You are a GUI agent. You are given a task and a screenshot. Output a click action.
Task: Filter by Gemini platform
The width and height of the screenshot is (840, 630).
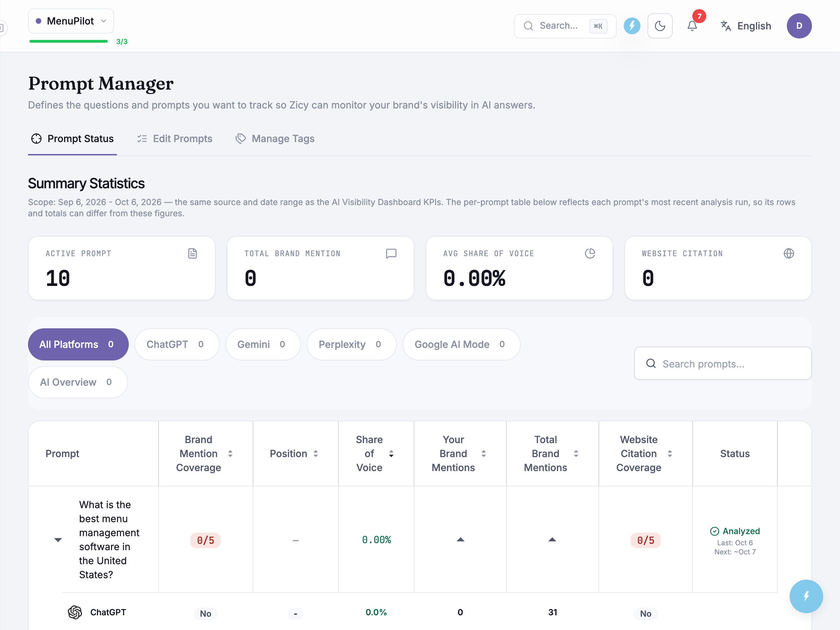[x=263, y=344]
